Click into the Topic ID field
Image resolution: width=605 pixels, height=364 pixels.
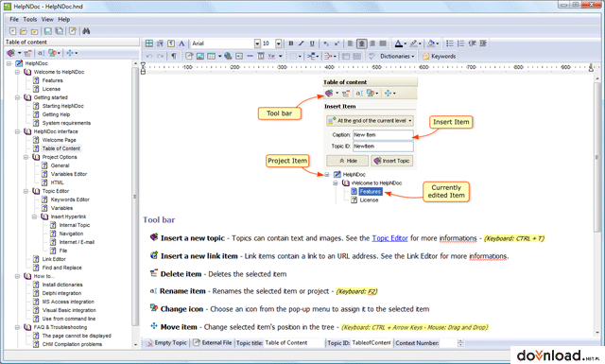pos(372,343)
